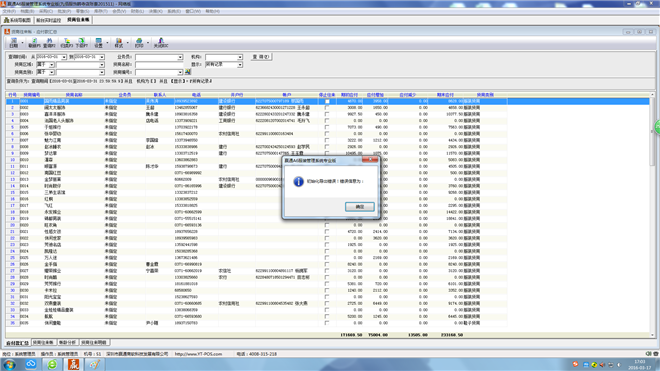Click the app logo in the inner window title

click(x=7, y=32)
